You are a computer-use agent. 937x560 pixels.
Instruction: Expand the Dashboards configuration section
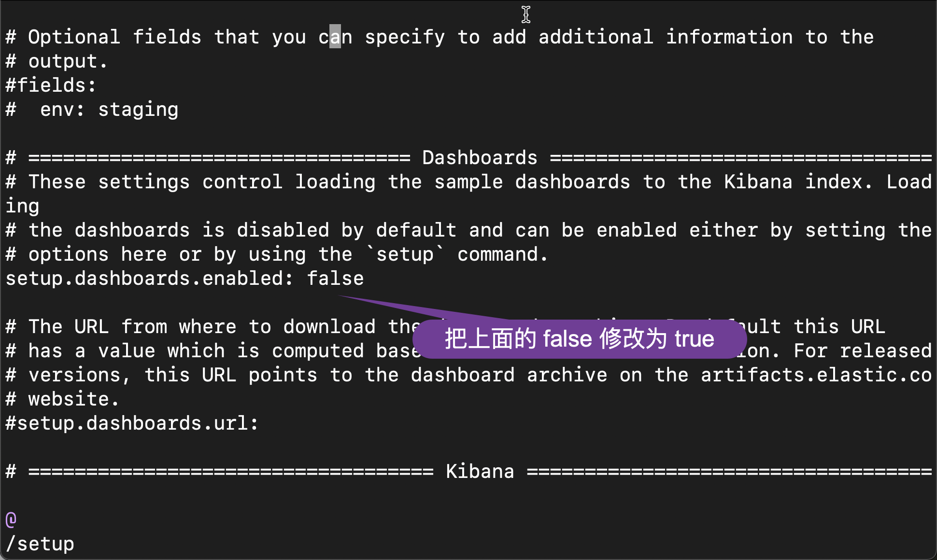tap(468, 157)
